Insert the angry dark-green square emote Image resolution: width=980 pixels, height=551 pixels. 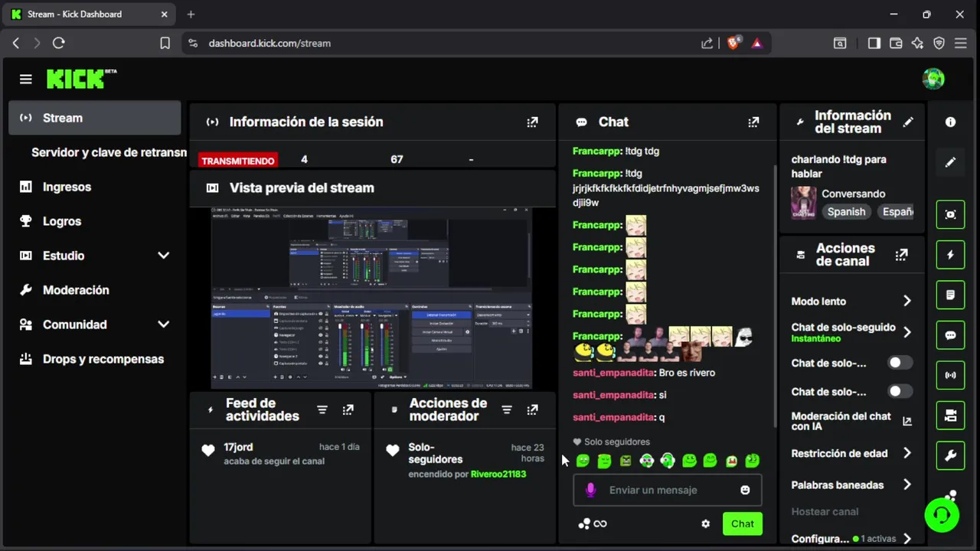coord(626,461)
